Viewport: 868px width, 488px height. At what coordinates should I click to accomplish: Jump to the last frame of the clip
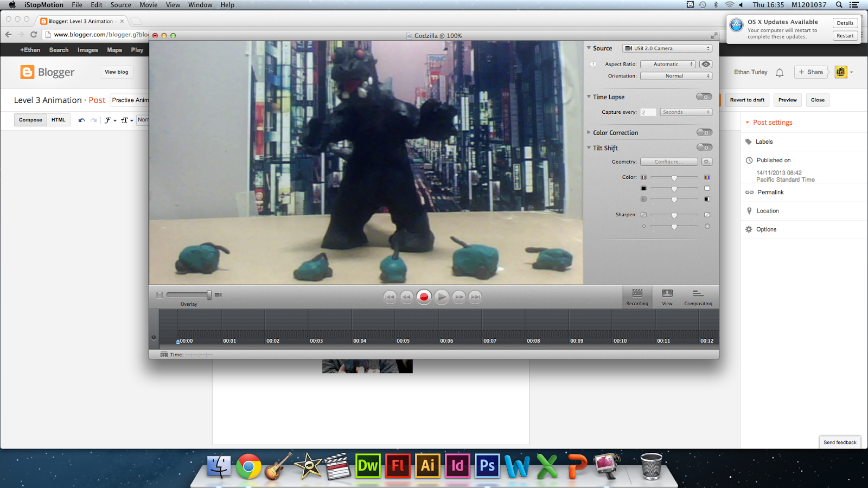(x=475, y=297)
